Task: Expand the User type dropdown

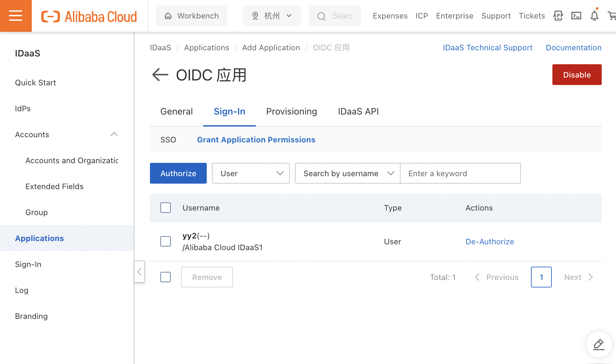Action: point(250,173)
